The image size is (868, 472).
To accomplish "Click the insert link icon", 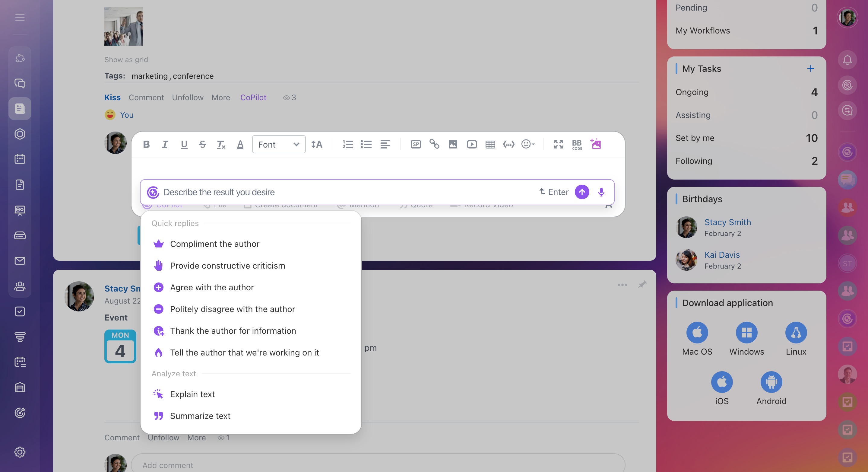I will point(434,144).
